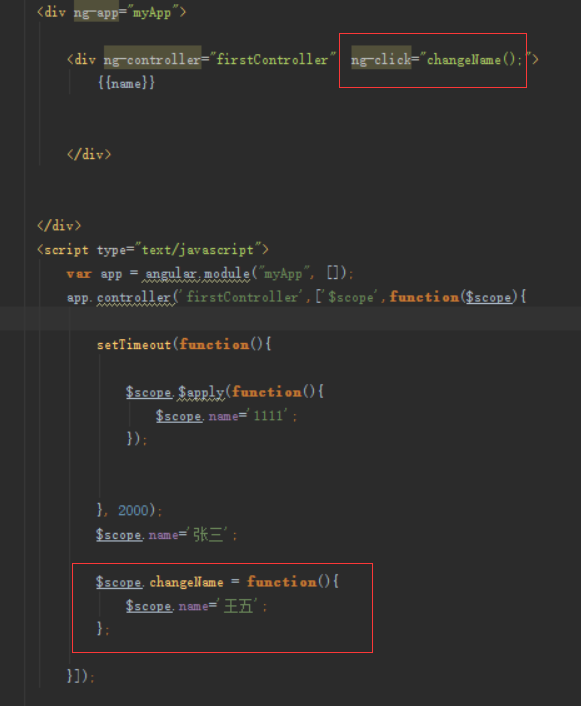This screenshot has height=706, width=581.
Task: Click the var keyword
Action: tap(79, 273)
